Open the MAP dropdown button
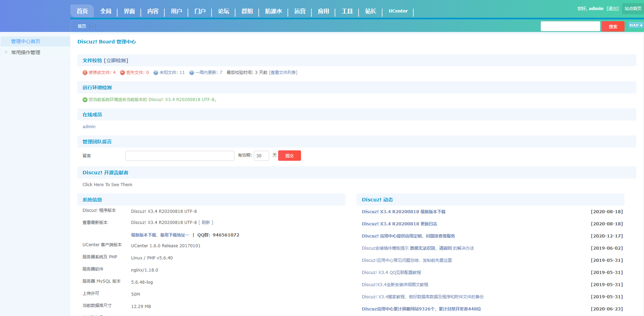The width and height of the screenshot is (644, 316). point(636,25)
